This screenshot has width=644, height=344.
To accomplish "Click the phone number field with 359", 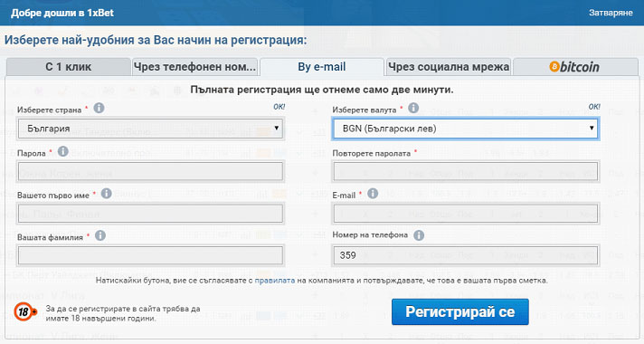I will click(x=465, y=255).
